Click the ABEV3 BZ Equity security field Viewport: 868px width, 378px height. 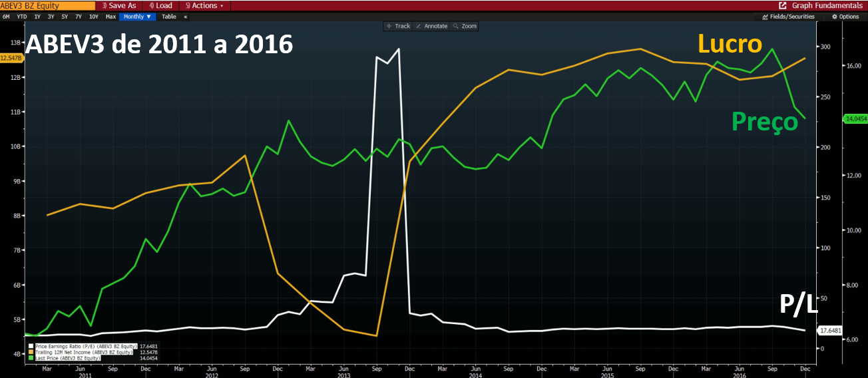click(47, 5)
